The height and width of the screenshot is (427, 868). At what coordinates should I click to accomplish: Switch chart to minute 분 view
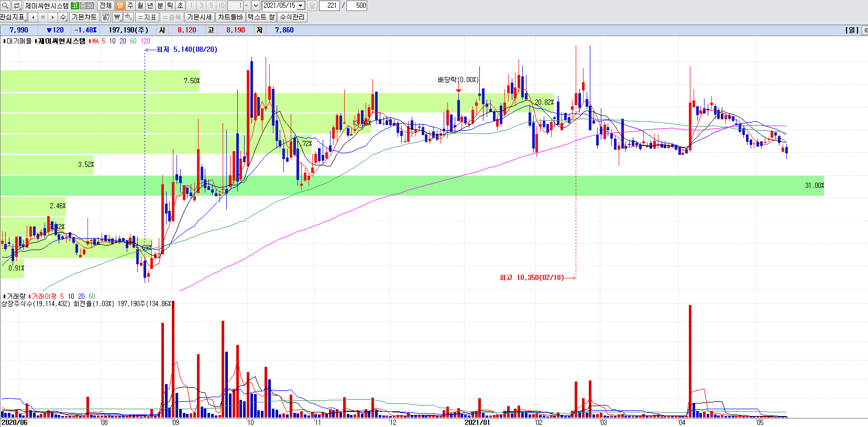click(160, 5)
